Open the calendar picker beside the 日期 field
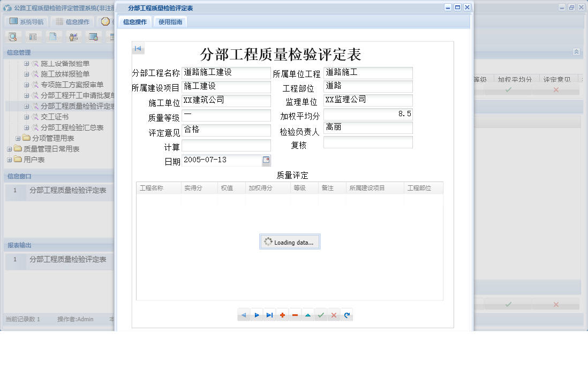The image size is (588, 370). 266,160
